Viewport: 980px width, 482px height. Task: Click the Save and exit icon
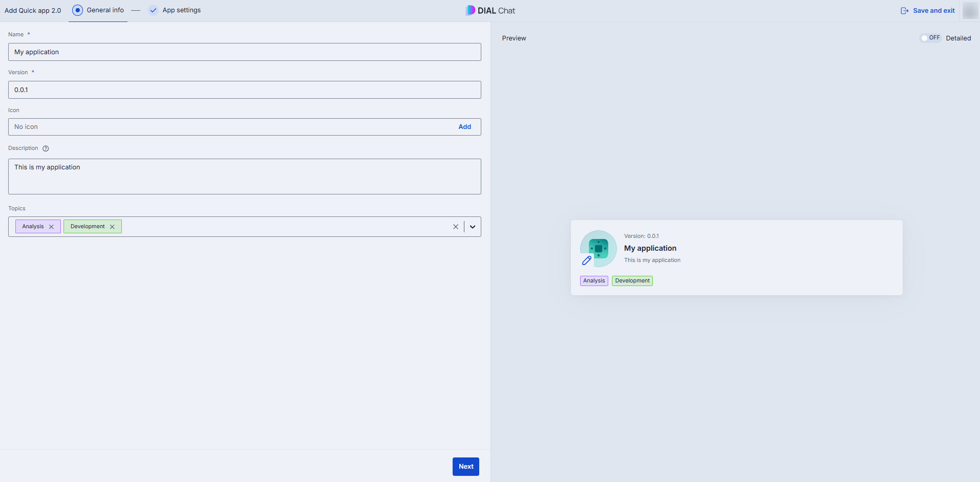coord(905,11)
